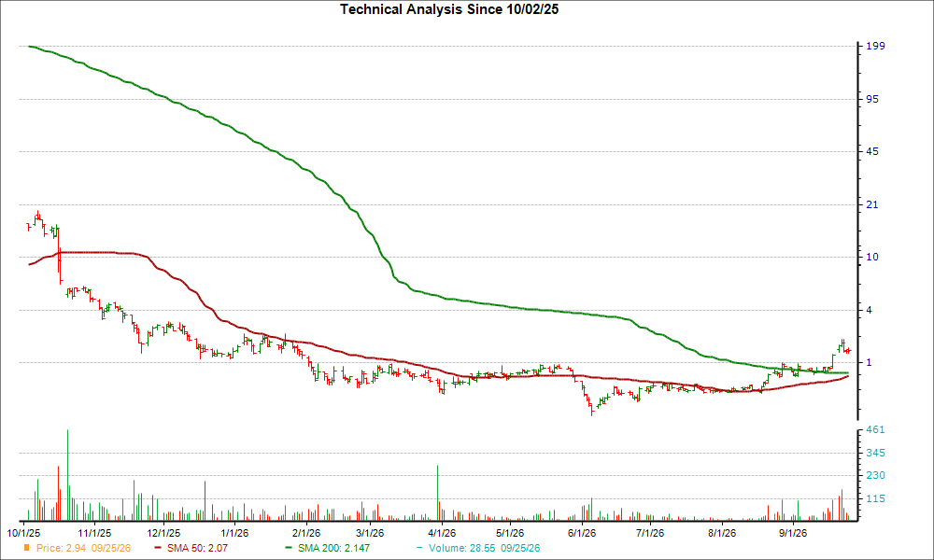Click the 95 price axis value
934x560 pixels.
(872, 99)
